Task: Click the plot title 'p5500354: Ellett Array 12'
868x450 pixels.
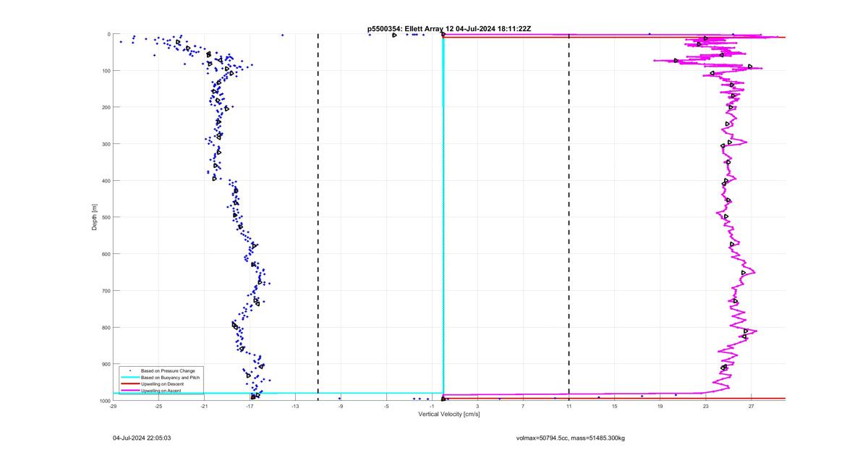Action: 411,28
